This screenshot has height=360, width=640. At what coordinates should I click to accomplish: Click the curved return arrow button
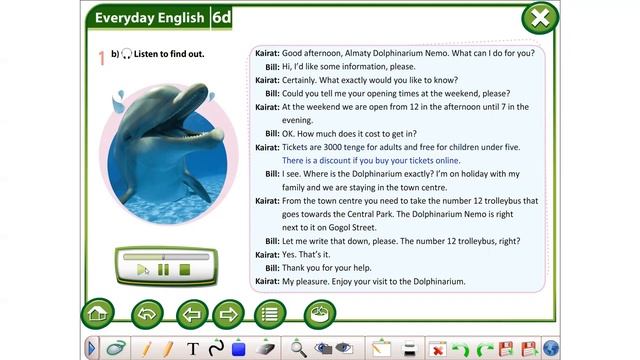(x=147, y=314)
